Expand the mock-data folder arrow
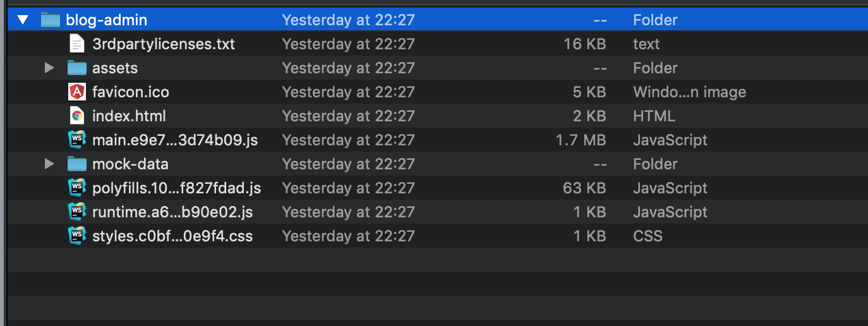 coord(49,164)
